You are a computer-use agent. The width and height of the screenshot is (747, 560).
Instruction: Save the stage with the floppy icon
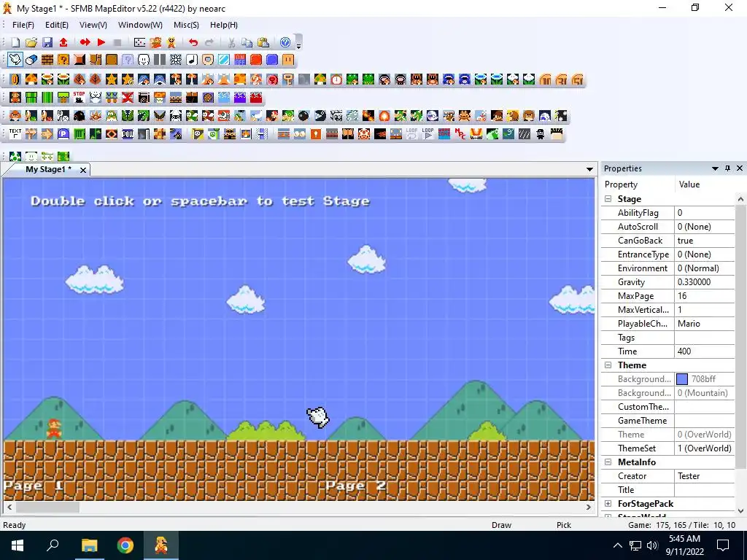click(47, 42)
